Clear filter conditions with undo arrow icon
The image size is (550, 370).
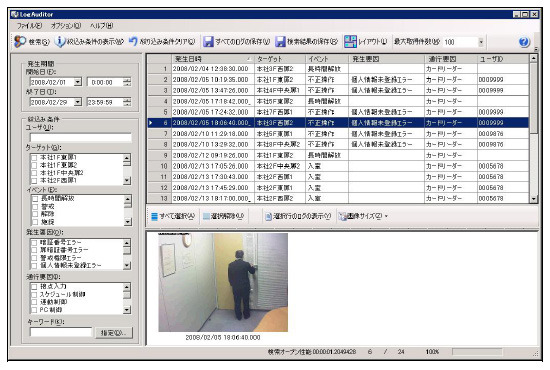coord(133,42)
